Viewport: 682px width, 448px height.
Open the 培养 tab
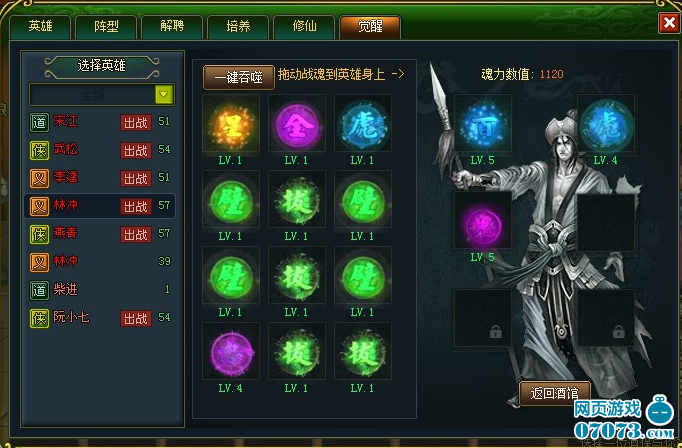(x=238, y=27)
